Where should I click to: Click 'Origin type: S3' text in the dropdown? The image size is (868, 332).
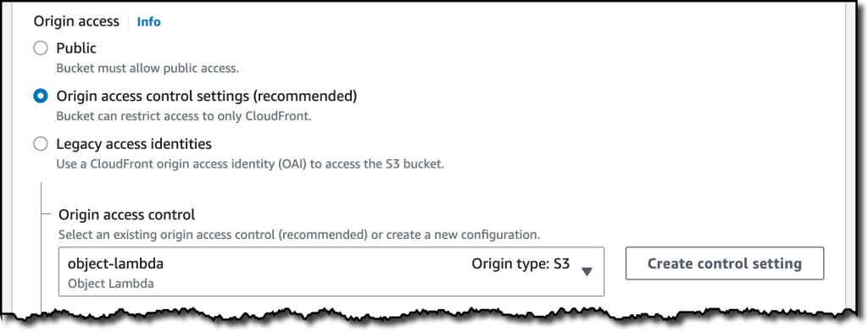coord(520,264)
